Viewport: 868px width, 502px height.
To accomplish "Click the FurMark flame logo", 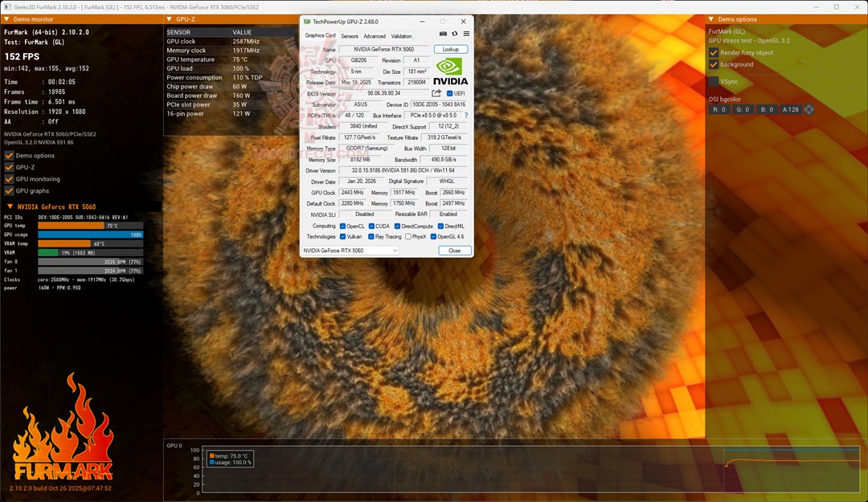I will pyautogui.click(x=63, y=428).
